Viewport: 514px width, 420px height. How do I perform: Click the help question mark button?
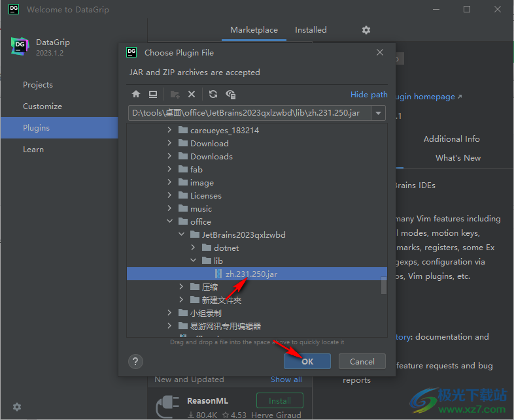[135, 362]
